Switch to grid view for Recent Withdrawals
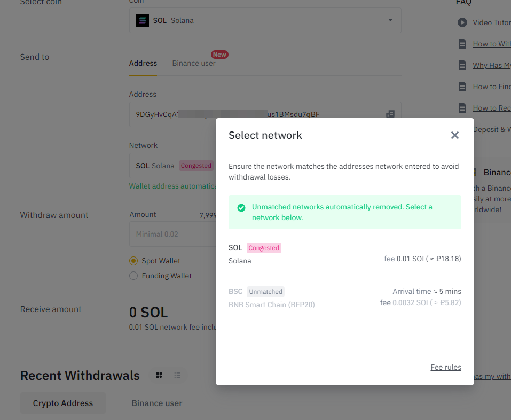Image resolution: width=511 pixels, height=420 pixels. [159, 376]
